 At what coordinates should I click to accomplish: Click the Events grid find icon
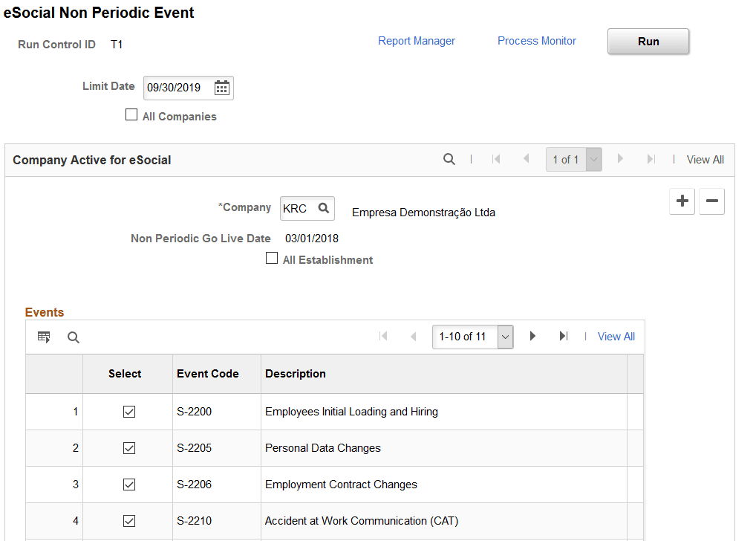[x=73, y=337]
